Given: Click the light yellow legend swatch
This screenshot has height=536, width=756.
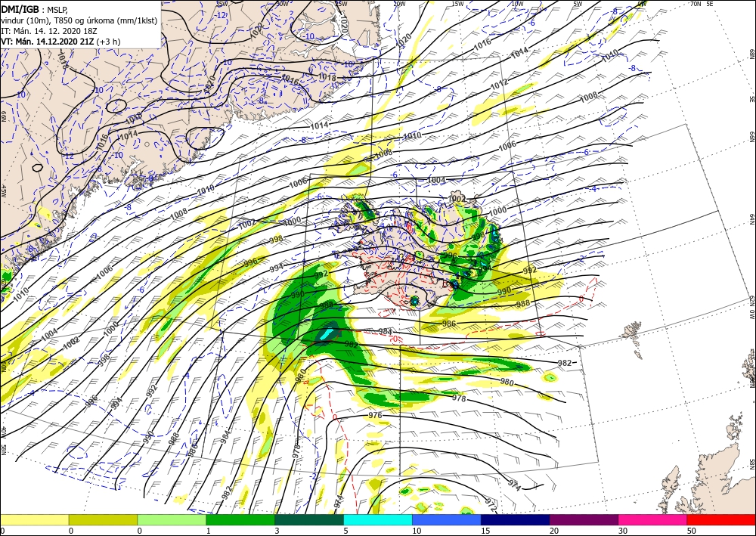Looking at the screenshot, I should click(x=34, y=519).
